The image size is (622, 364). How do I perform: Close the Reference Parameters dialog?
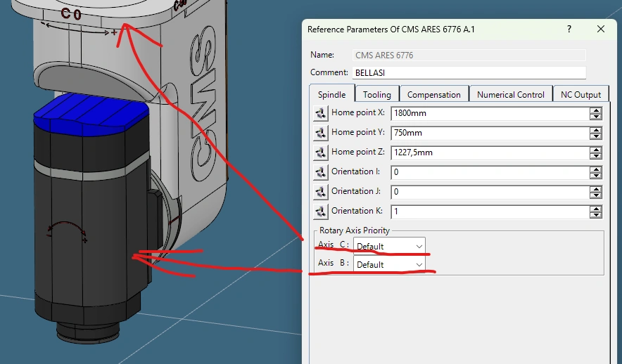tap(601, 29)
